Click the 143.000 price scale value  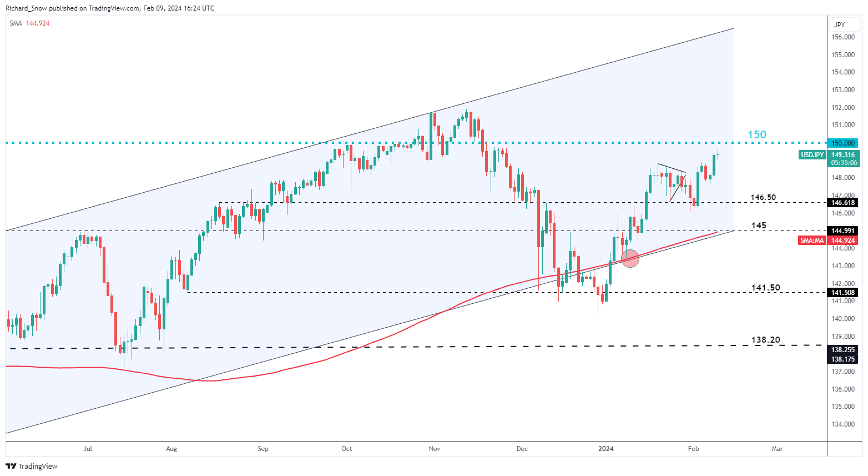pyautogui.click(x=843, y=266)
